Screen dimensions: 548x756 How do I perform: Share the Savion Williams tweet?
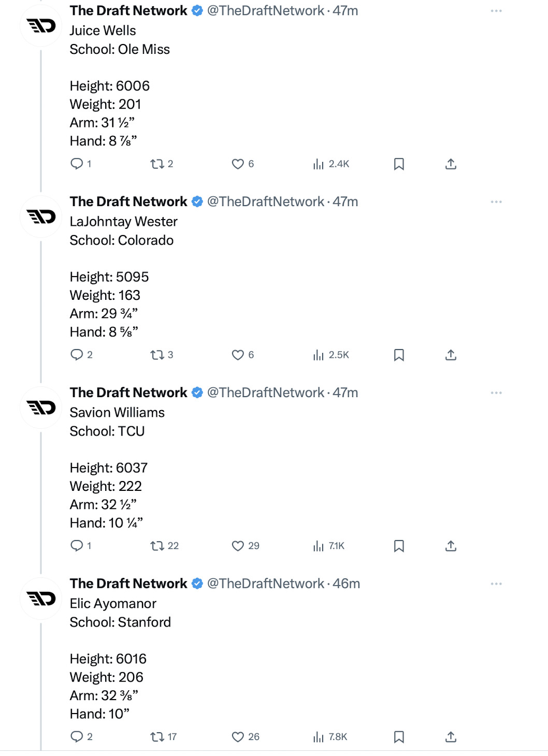point(451,546)
